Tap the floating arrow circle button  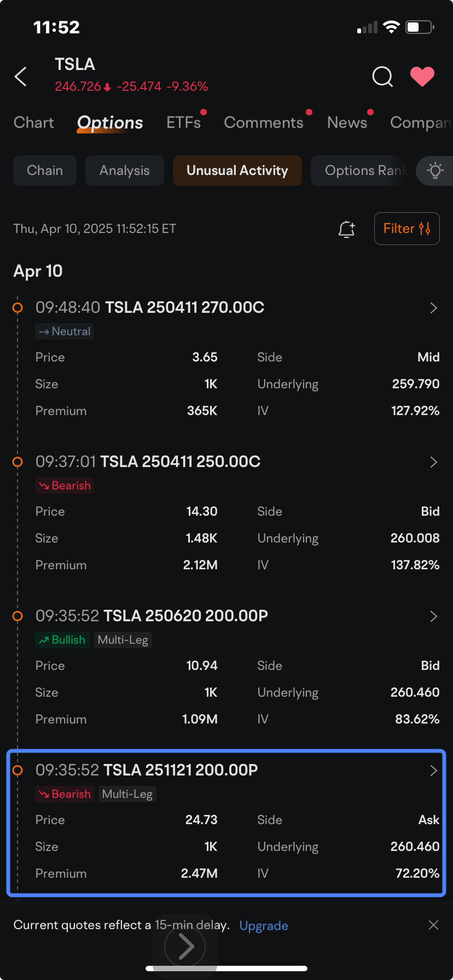point(185,946)
